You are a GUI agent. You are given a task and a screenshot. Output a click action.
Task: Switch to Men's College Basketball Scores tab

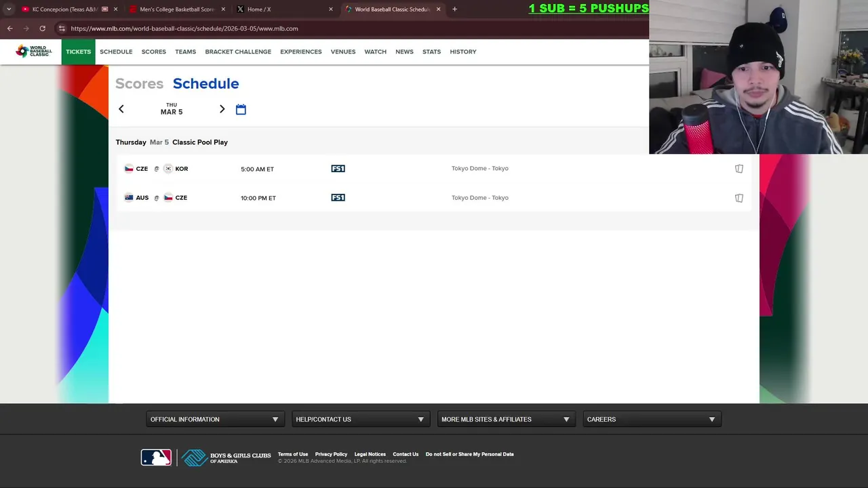(x=176, y=9)
